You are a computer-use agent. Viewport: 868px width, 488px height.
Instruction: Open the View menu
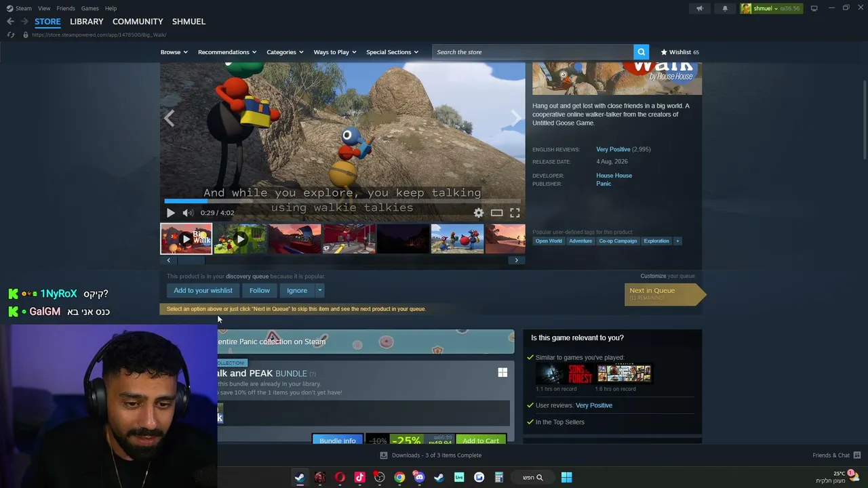44,8
